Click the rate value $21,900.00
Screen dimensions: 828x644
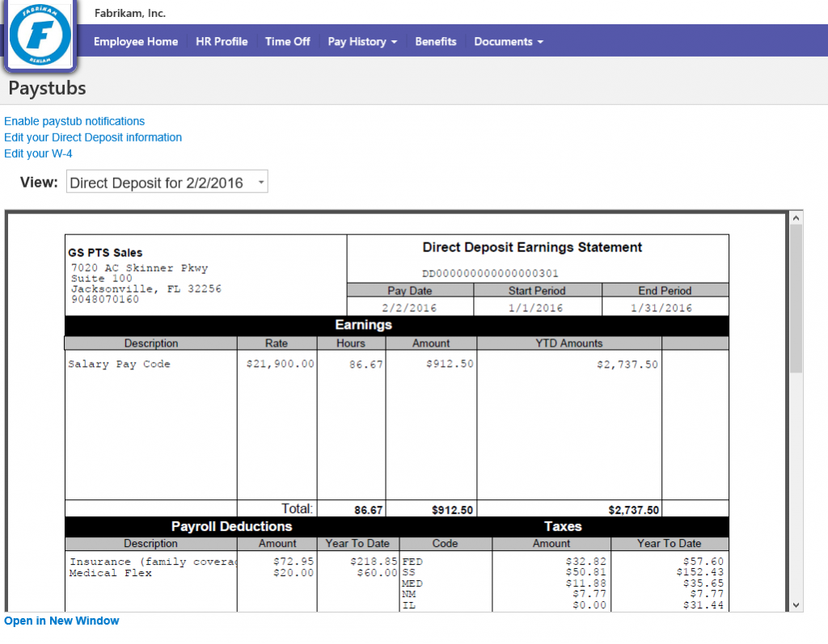(x=281, y=364)
